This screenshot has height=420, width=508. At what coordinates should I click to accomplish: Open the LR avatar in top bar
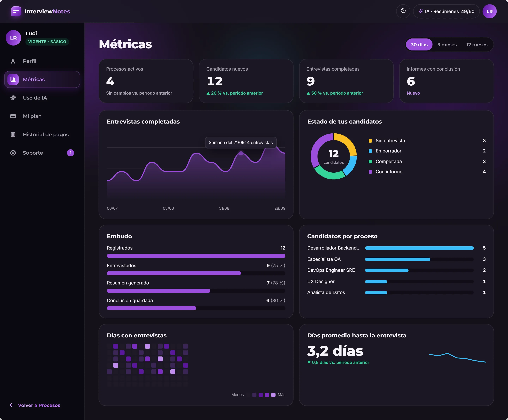point(490,11)
